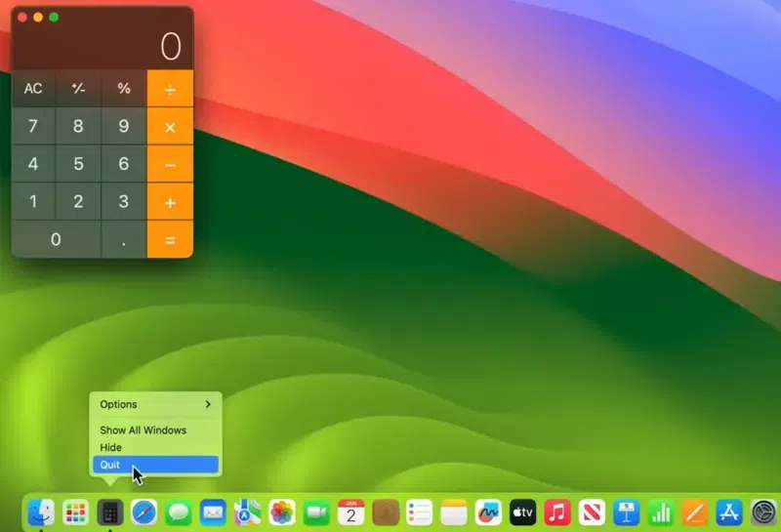Screen dimensions: 781x532
Task: Open Mail from the dock
Action: coord(213,512)
